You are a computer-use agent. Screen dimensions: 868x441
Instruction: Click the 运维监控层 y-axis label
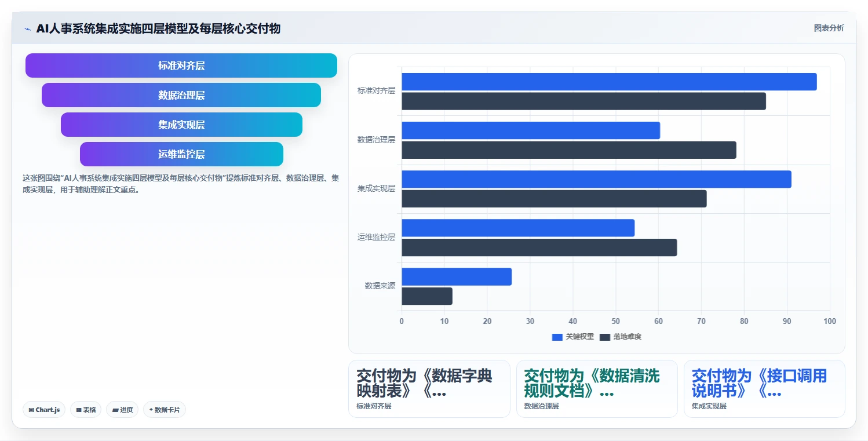(376, 237)
